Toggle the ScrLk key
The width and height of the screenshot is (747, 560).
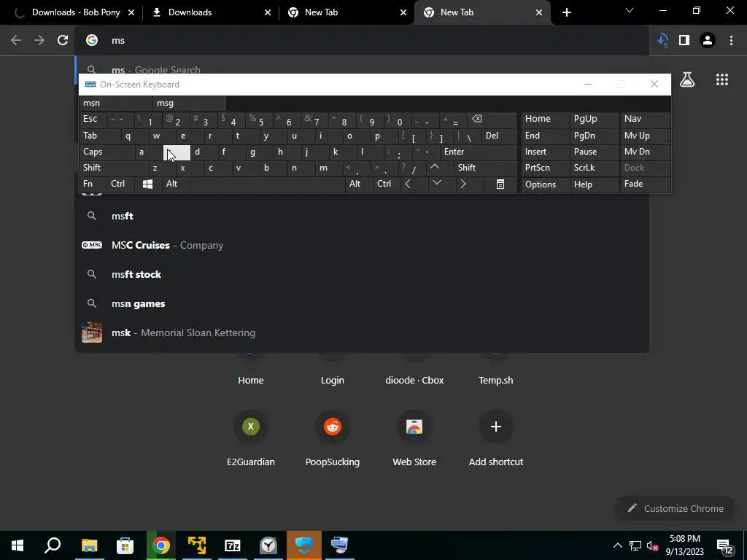pyautogui.click(x=595, y=168)
